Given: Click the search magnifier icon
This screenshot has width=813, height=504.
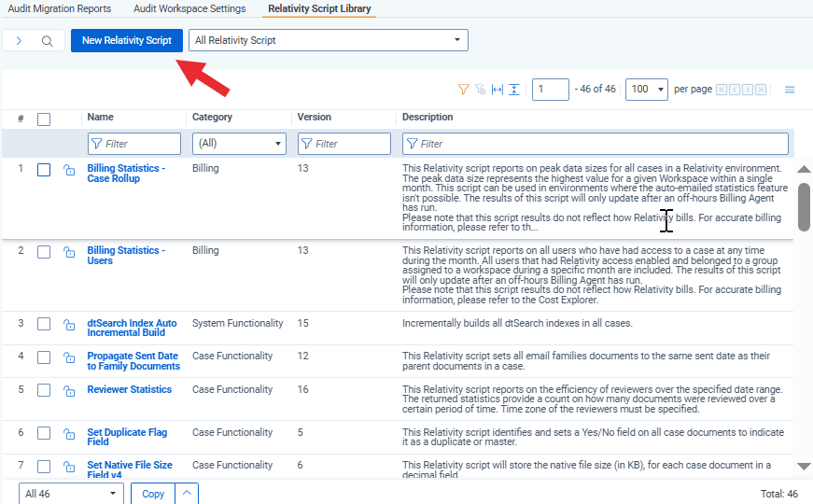Looking at the screenshot, I should coord(47,40).
